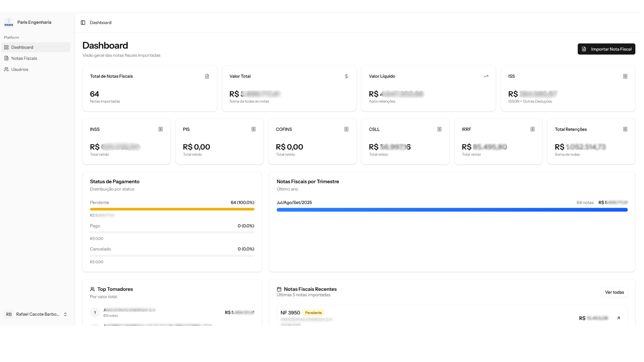This screenshot has width=644, height=362.
Task: Select Dashboard in sidebar menu
Action: click(x=22, y=47)
